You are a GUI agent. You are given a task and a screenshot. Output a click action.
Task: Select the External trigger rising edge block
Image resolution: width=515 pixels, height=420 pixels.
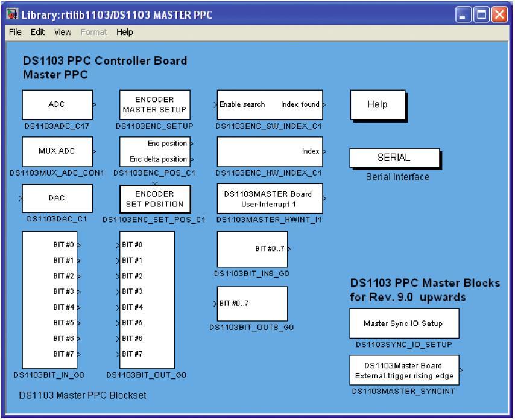click(404, 370)
